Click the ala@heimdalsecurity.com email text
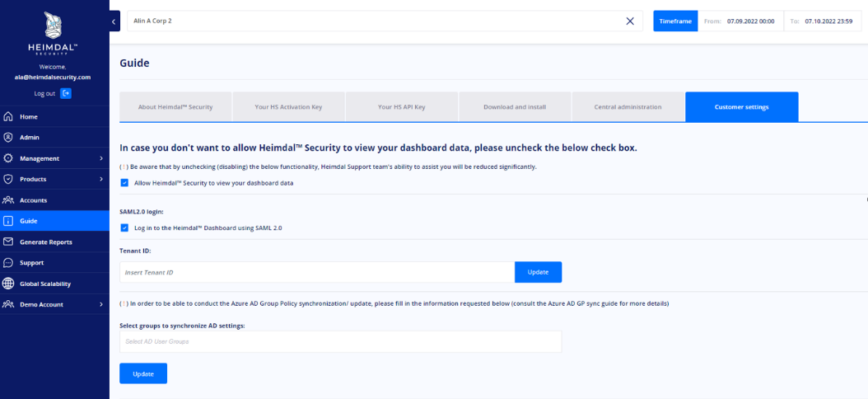This screenshot has height=399, width=868. coord(53,77)
